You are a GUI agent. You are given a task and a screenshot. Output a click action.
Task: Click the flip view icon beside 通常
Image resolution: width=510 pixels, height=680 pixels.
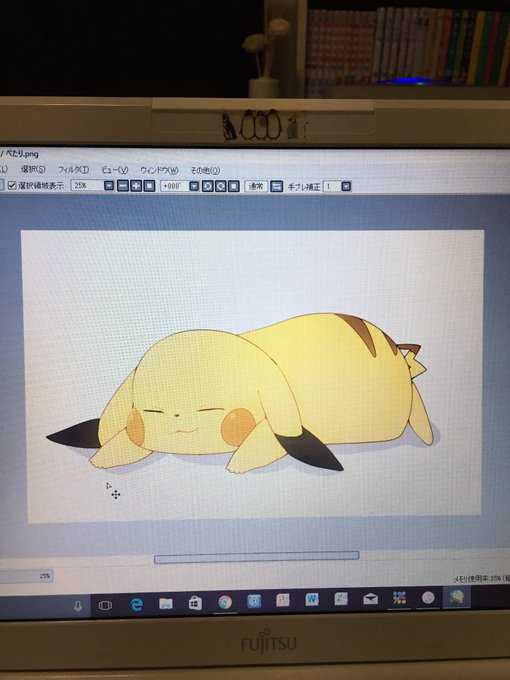[x=276, y=186]
